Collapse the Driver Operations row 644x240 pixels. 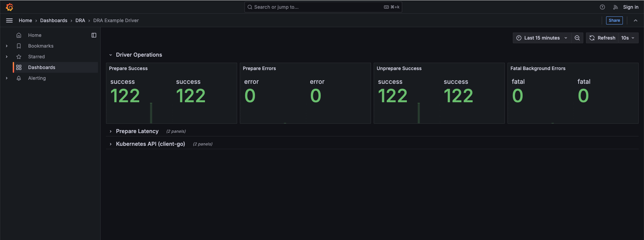pyautogui.click(x=111, y=55)
